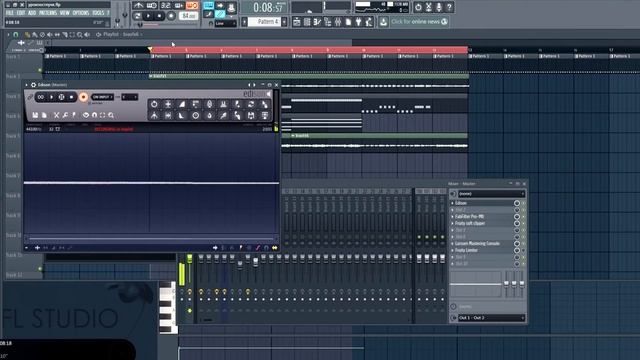This screenshot has height=360, width=640.
Task: Open the ADD menu
Action: [x=32, y=13]
